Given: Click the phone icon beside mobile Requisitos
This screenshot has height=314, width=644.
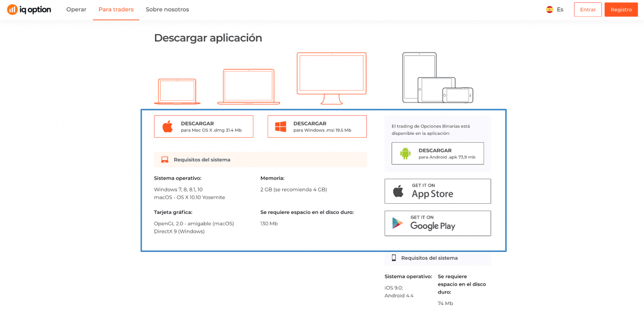Looking at the screenshot, I should [x=394, y=258].
